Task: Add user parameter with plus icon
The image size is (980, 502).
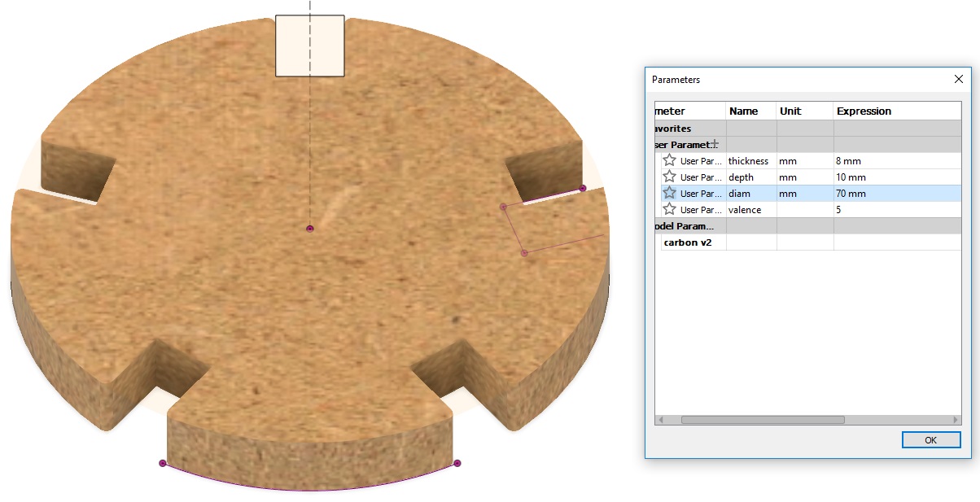Action: pyautogui.click(x=715, y=144)
